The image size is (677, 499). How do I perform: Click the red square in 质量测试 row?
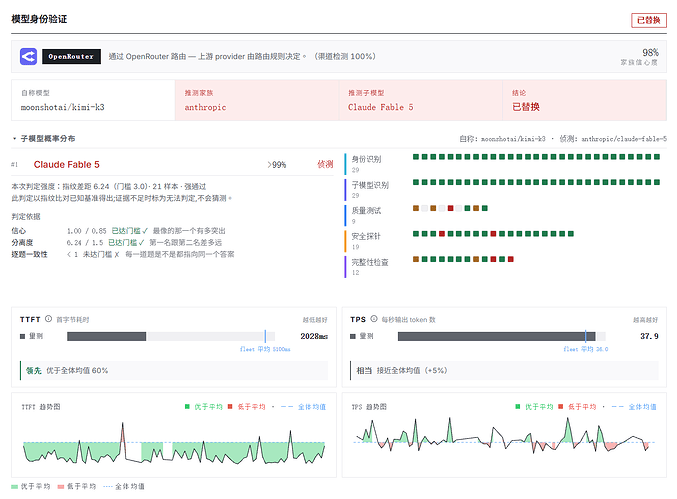click(x=450, y=208)
